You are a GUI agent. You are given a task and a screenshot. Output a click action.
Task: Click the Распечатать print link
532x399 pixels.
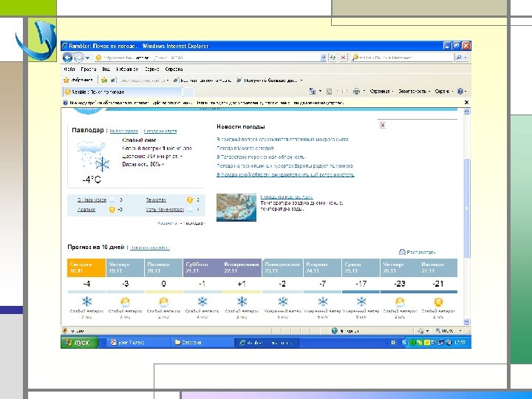[417, 252]
